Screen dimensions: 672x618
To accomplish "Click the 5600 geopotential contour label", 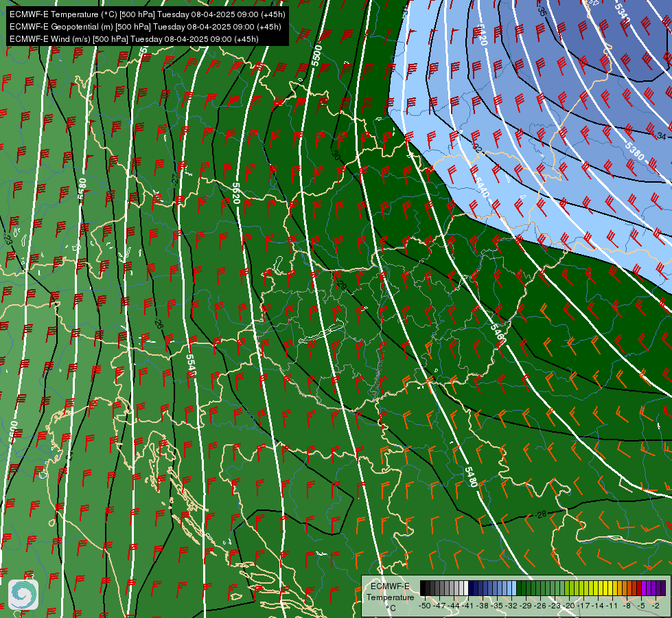I will tap(13, 432).
